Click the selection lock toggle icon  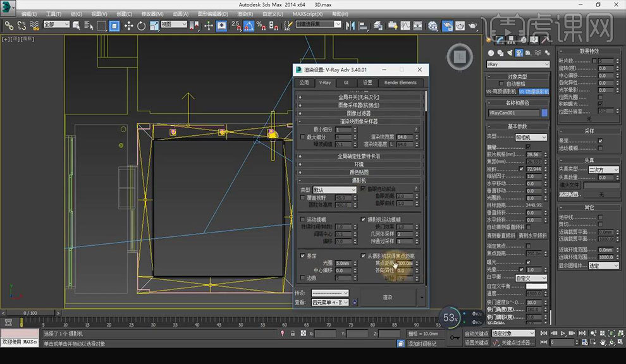coord(293,333)
